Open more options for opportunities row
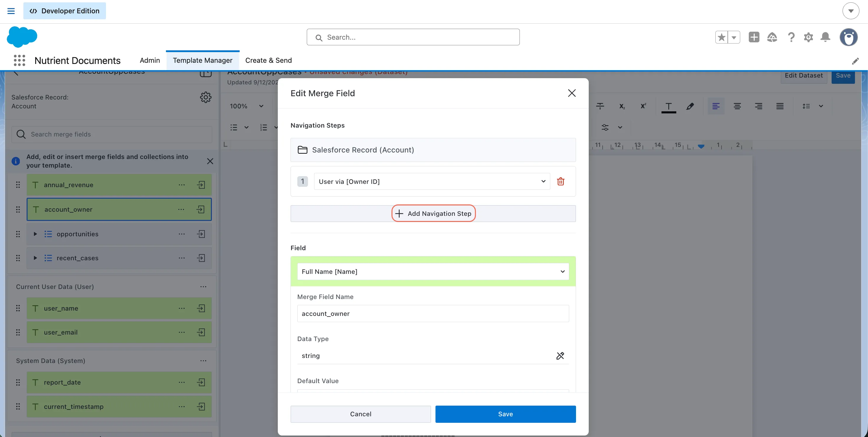Screen dimensions: 868x437 [x=182, y=234]
